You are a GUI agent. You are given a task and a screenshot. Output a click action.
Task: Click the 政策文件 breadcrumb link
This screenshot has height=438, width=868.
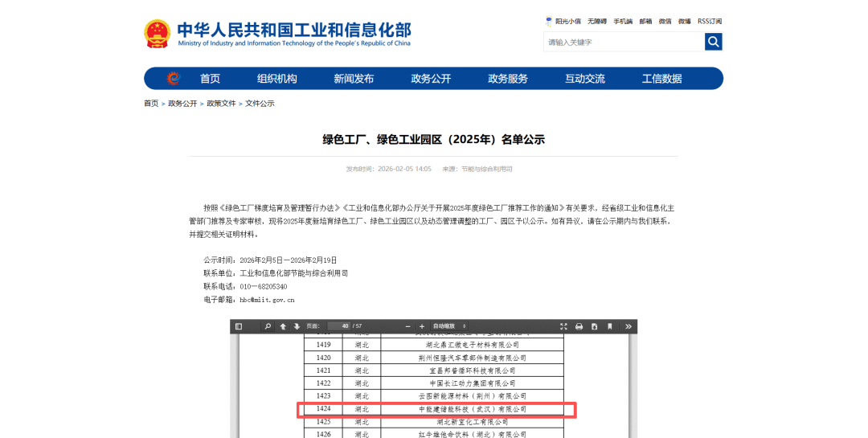(x=221, y=104)
